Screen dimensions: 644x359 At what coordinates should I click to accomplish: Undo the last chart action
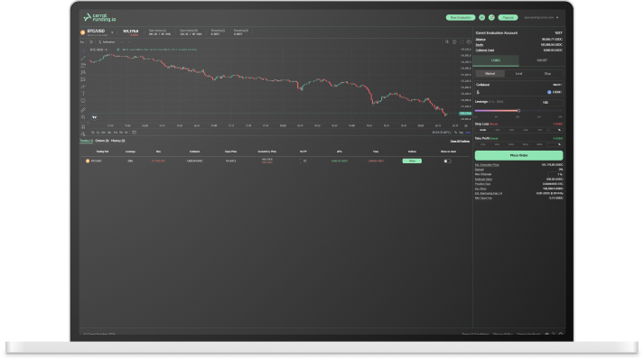(x=122, y=41)
